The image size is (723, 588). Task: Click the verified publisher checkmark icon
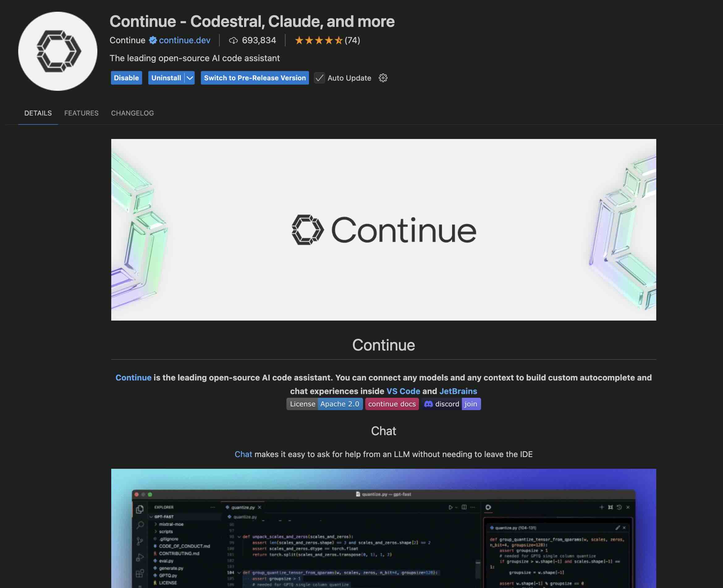(x=152, y=40)
